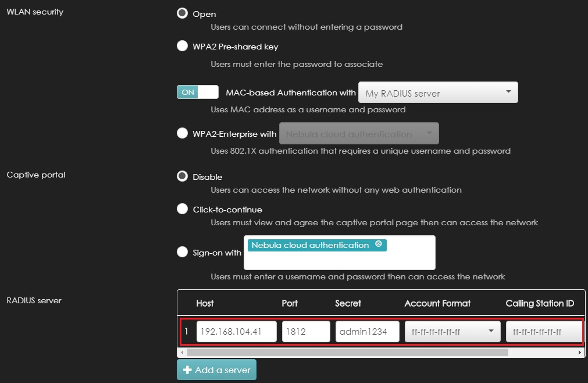The image size is (588, 383).
Task: Open the My RADIUS server dropdown
Action: [x=438, y=92]
